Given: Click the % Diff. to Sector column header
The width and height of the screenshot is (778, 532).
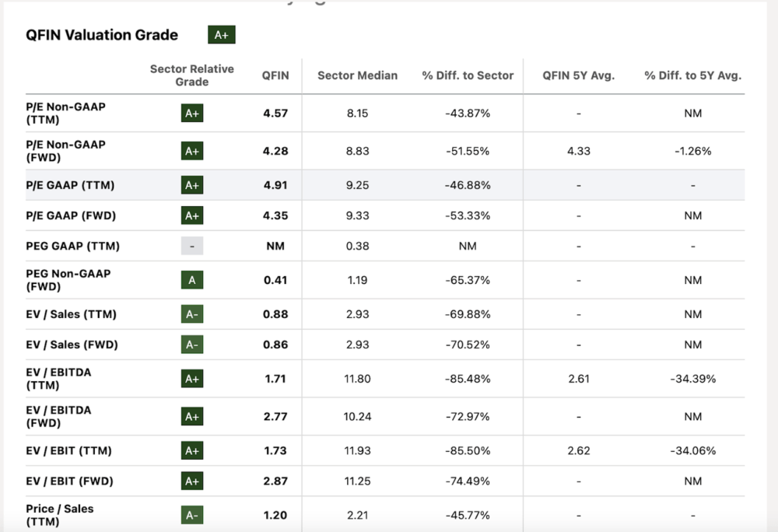Looking at the screenshot, I should click(468, 75).
